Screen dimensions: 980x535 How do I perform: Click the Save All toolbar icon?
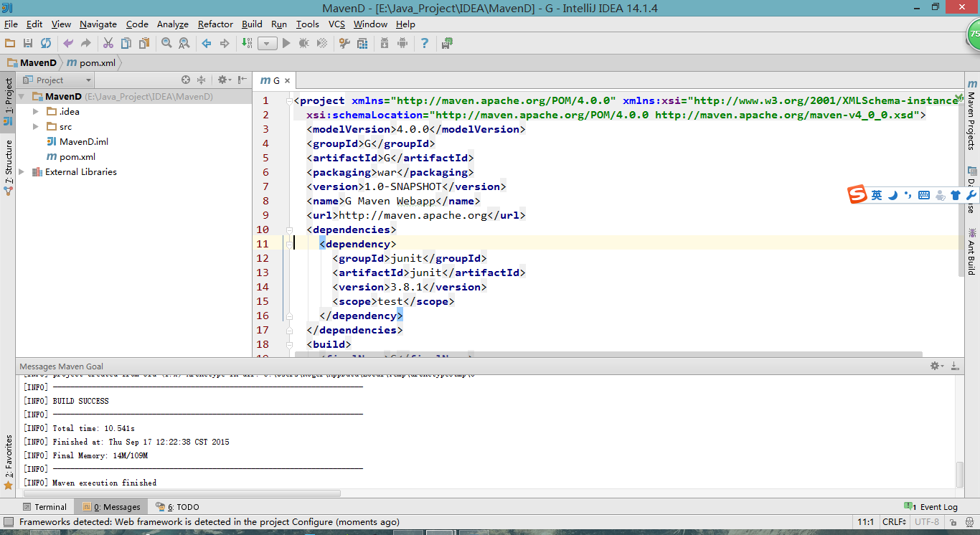tap(28, 43)
